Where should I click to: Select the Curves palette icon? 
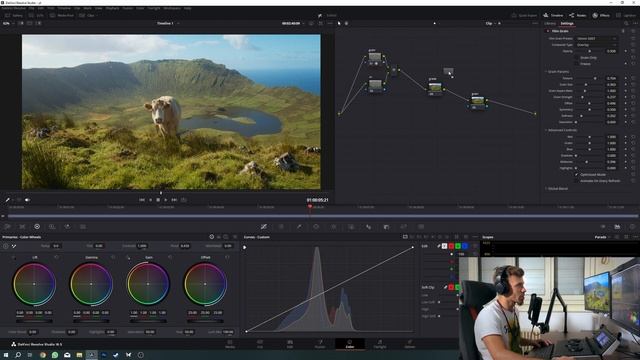tap(264, 227)
